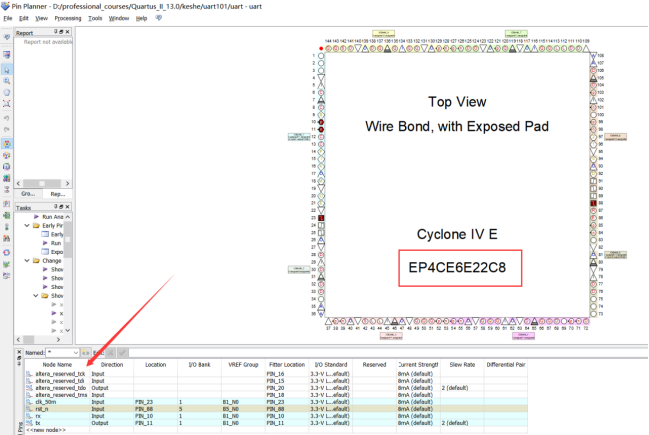Sort by Location column header
This screenshot has height=435, width=649.
(x=156, y=365)
